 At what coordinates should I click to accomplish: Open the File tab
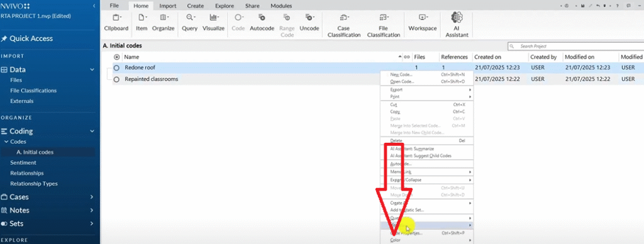click(x=114, y=6)
